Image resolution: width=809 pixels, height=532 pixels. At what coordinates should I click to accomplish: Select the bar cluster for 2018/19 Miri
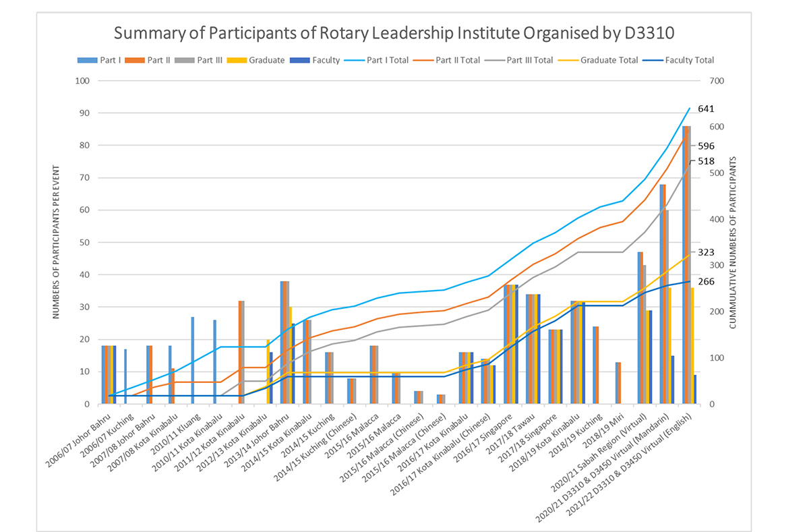click(619, 383)
